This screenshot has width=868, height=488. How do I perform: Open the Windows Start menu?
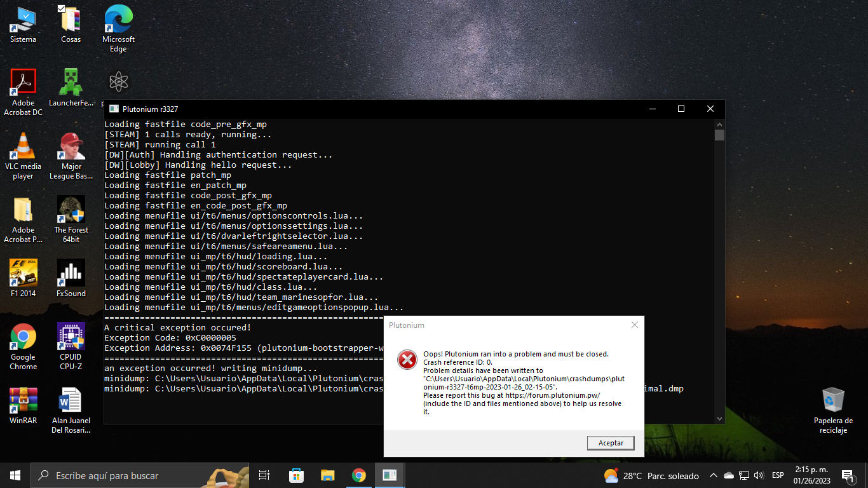[x=15, y=475]
